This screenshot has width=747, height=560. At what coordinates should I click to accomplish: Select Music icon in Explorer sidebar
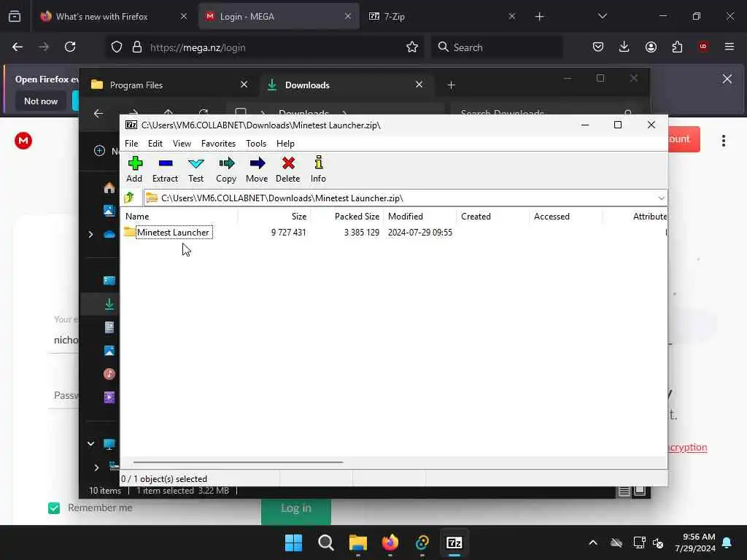tap(109, 374)
